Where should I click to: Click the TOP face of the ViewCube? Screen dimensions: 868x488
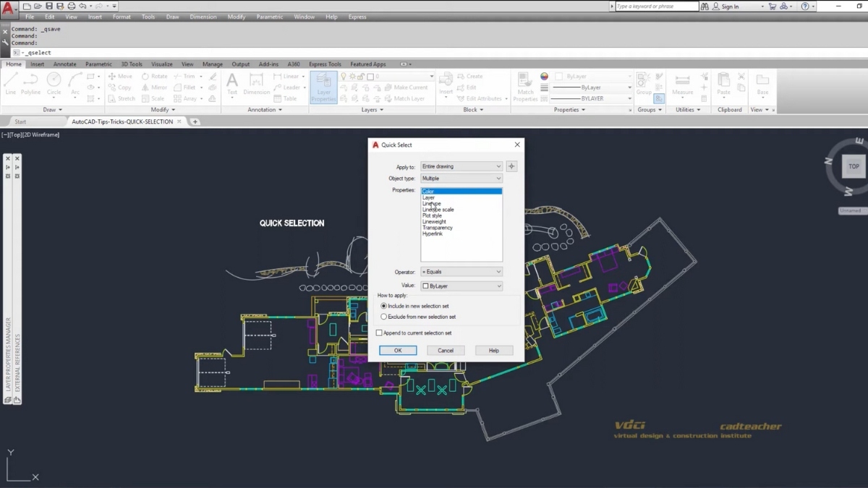point(854,166)
